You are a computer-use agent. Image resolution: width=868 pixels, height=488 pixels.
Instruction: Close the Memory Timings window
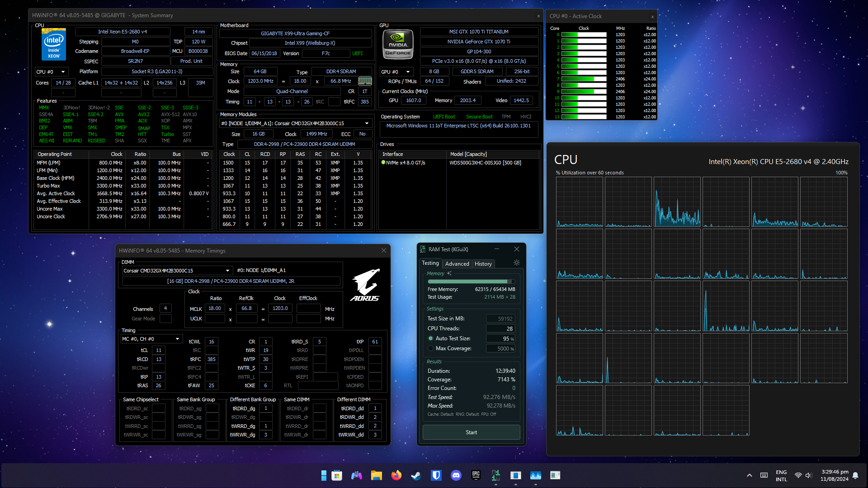(383, 251)
